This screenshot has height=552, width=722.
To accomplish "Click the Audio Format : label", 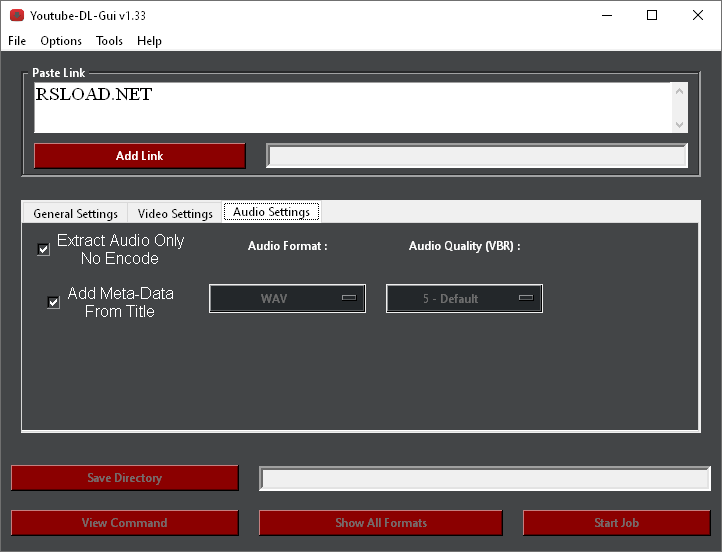I will (x=287, y=246).
